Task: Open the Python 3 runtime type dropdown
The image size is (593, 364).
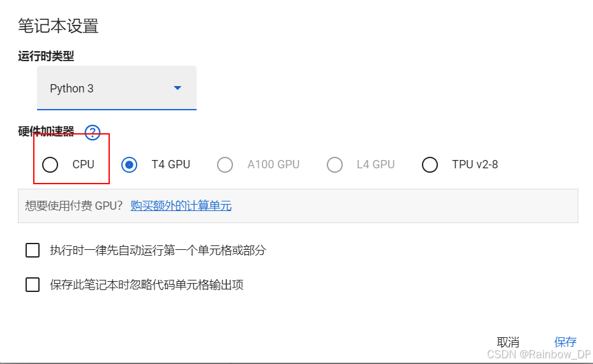Action: tap(116, 88)
